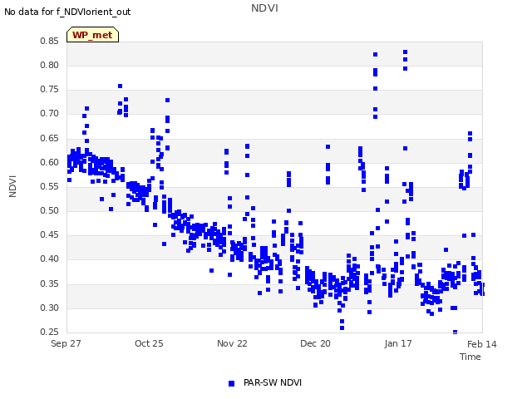Click the 0.25 y-axis tick label
532x399 pixels.
49,332
